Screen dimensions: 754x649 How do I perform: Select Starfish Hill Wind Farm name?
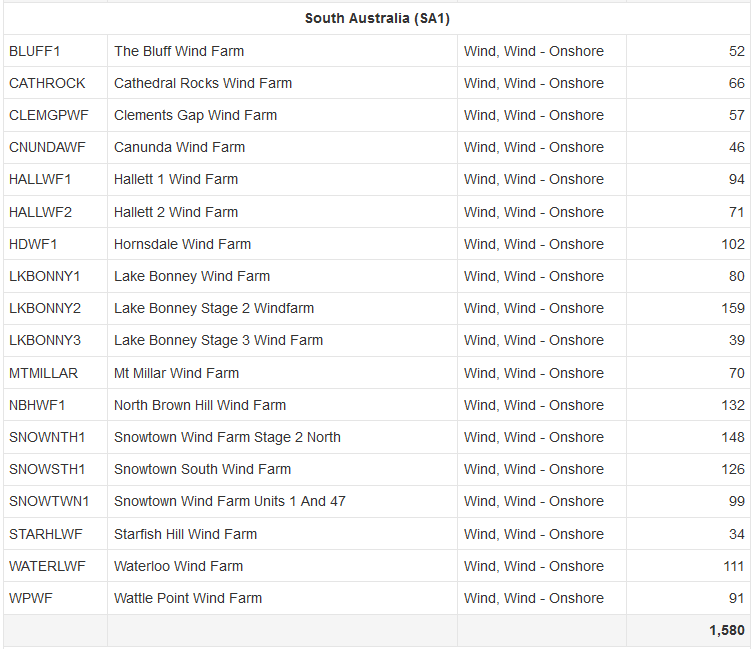pyautogui.click(x=185, y=534)
